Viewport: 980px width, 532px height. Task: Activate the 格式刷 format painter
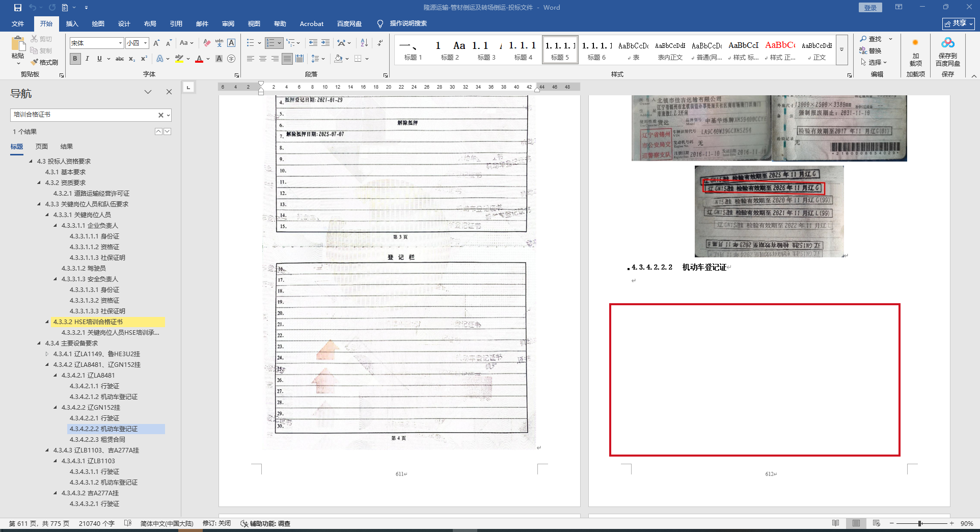tap(44, 62)
